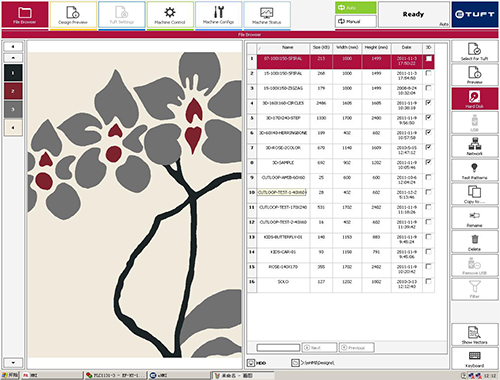Select the KIDS-CAR-01 file row
Screen dimensions: 500x380
[x=341, y=255]
